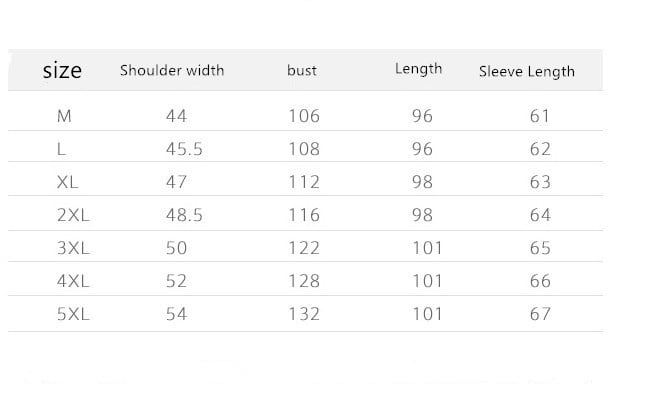
Task: Select the "bust" column header
Action: (x=301, y=71)
